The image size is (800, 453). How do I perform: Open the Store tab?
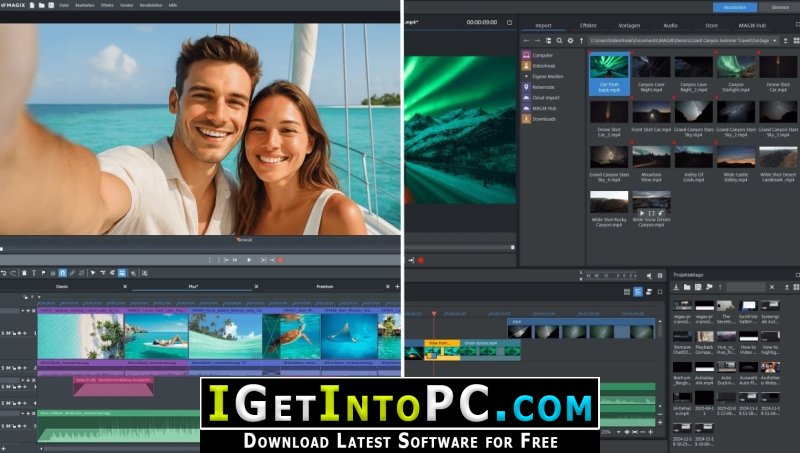[x=711, y=26]
